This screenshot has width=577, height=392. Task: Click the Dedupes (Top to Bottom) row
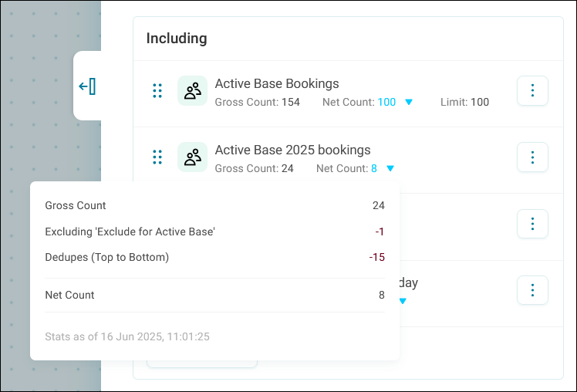coord(215,257)
